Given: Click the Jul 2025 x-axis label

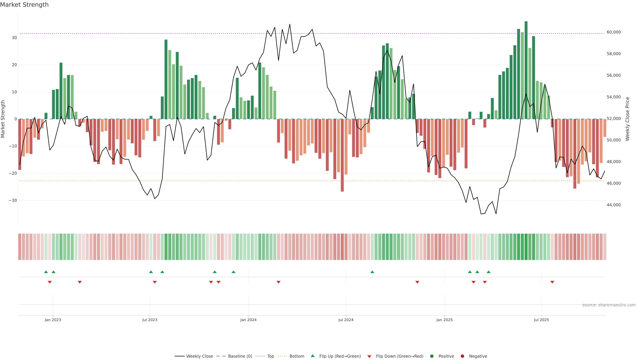Looking at the screenshot, I should click(x=541, y=320).
